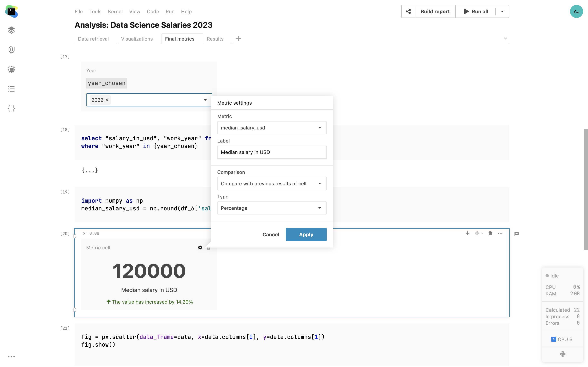
Task: Delete cell 20 with the trash icon
Action: 490,233
